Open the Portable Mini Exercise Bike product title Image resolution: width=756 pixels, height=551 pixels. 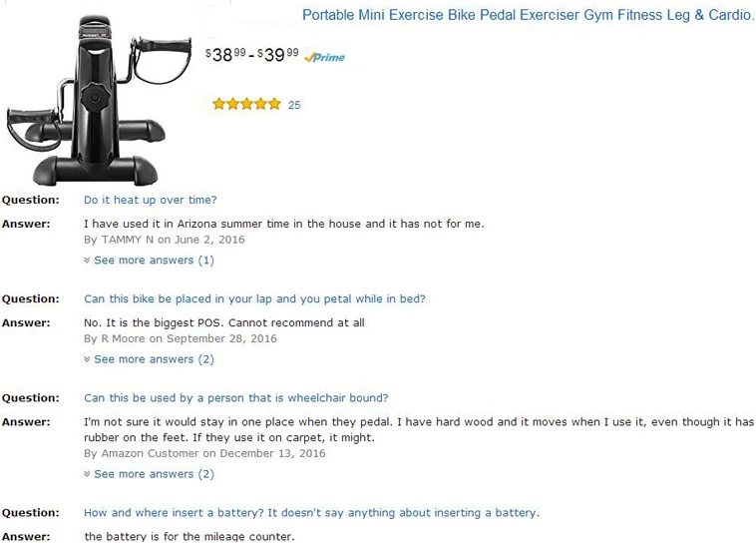point(528,16)
